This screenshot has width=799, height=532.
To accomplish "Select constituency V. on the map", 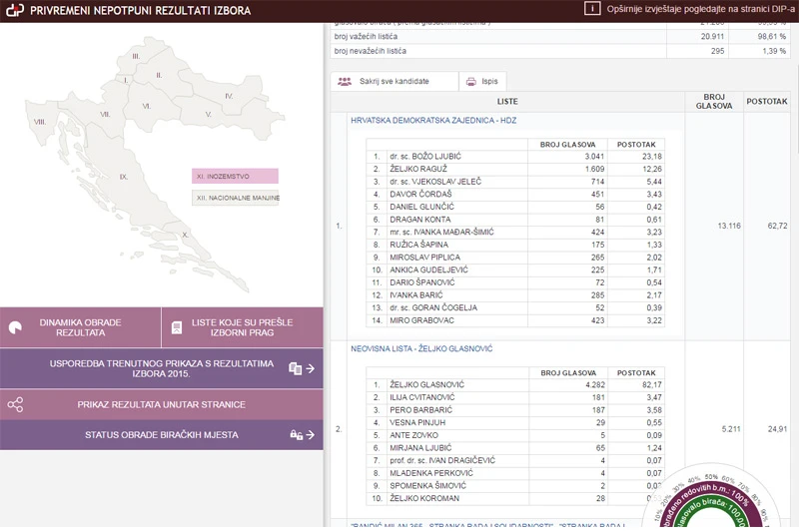I will tap(208, 114).
